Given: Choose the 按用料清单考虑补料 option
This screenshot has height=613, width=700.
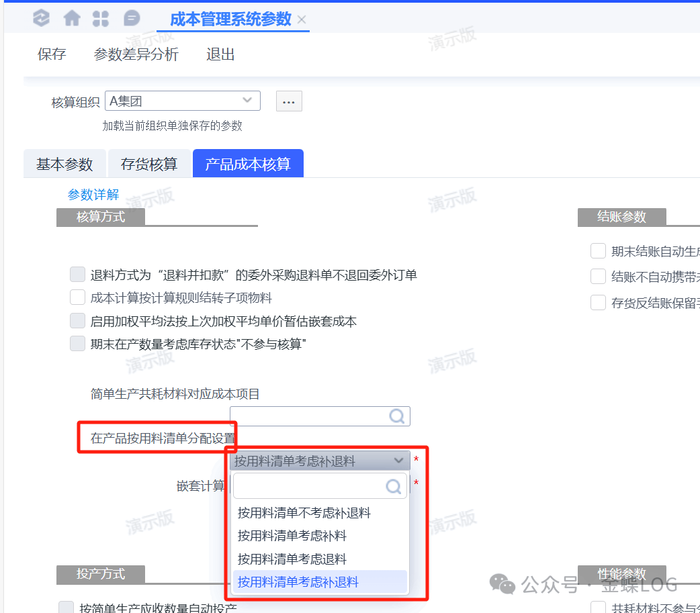Looking at the screenshot, I should tap(292, 536).
